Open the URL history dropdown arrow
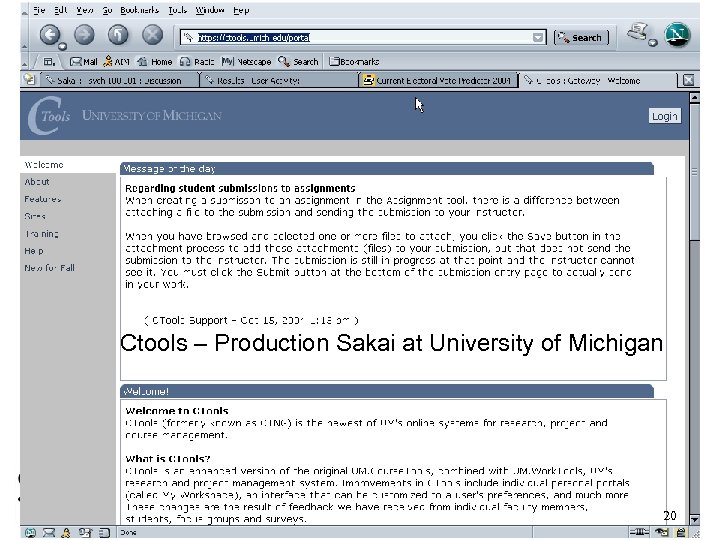The height and width of the screenshot is (540, 720). tap(538, 38)
